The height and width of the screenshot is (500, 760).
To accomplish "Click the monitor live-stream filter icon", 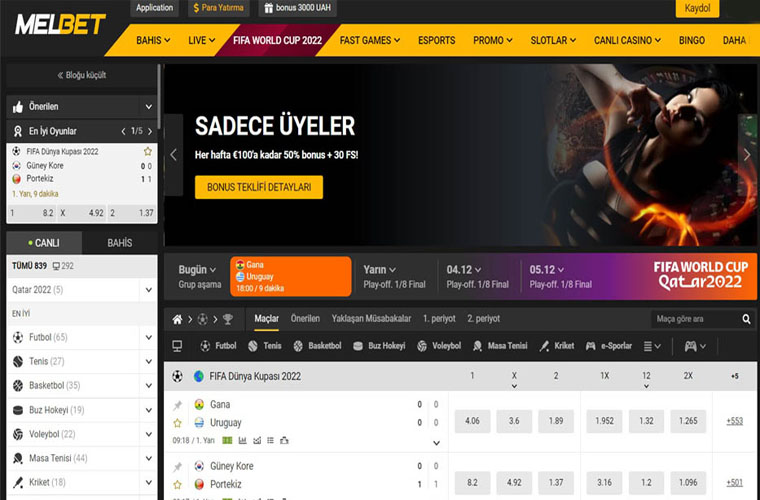I will pyautogui.click(x=177, y=346).
